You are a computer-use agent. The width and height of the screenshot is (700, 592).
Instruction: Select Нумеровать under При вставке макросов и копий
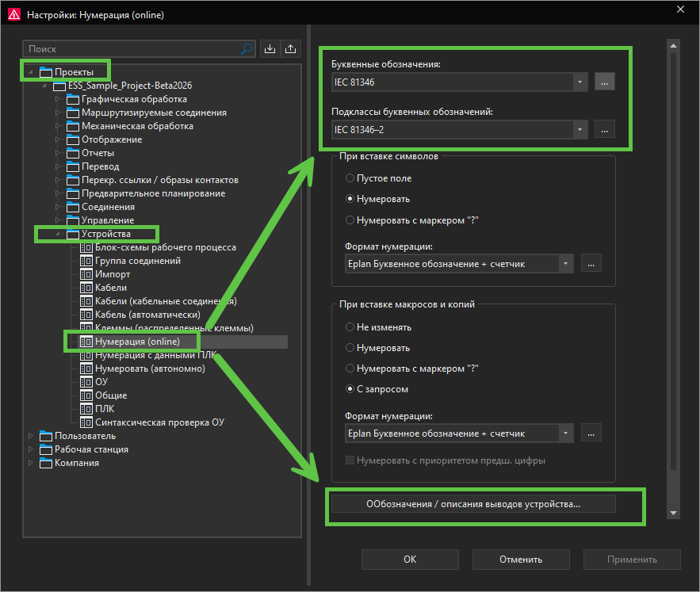[350, 348]
